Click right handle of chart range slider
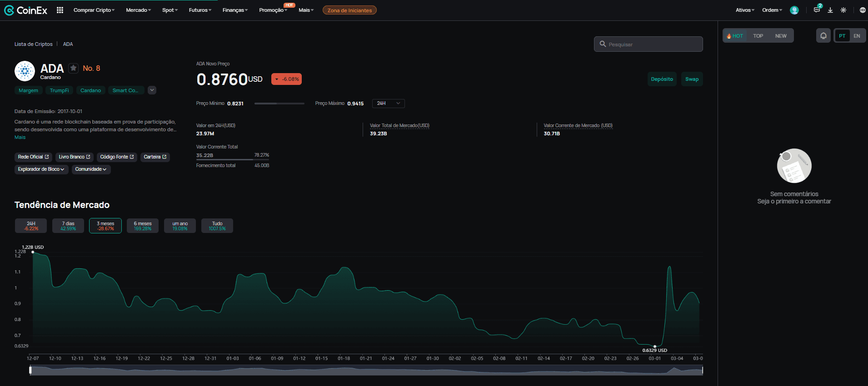The image size is (868, 386). click(703, 370)
